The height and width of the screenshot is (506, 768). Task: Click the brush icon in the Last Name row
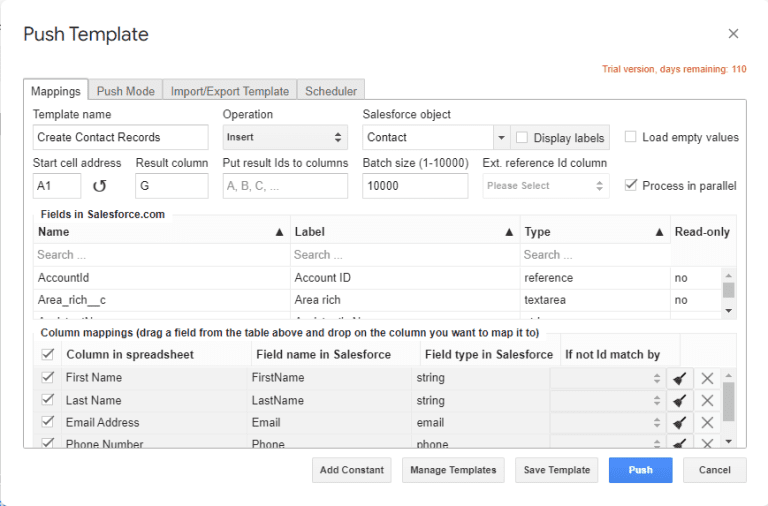679,400
